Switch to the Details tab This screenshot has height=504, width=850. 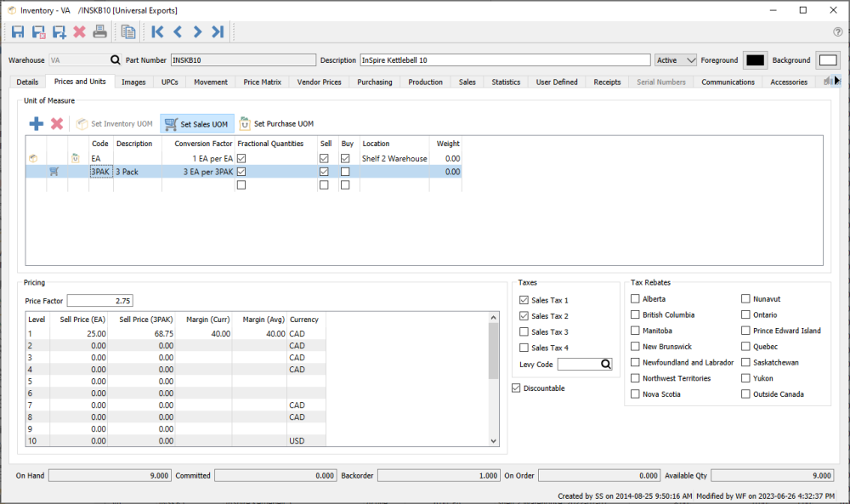coord(28,82)
